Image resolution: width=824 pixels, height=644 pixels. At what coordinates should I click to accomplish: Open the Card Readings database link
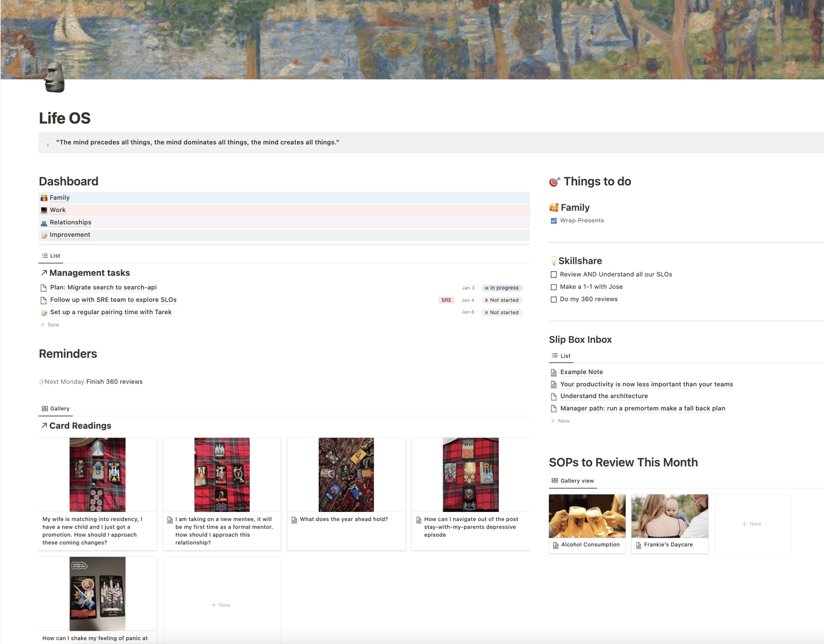click(80, 426)
